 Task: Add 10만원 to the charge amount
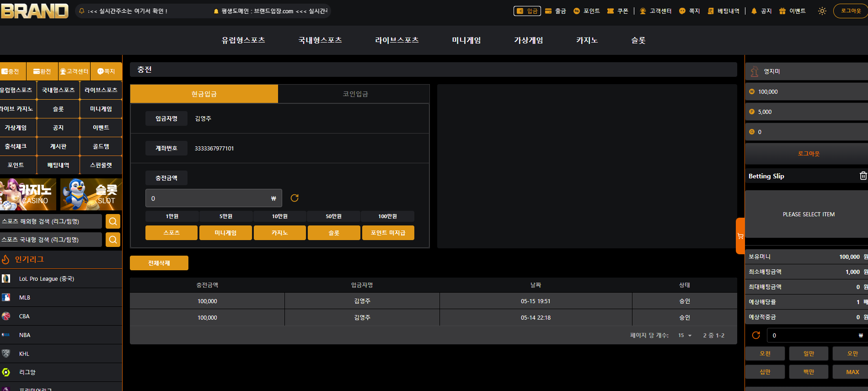280,216
